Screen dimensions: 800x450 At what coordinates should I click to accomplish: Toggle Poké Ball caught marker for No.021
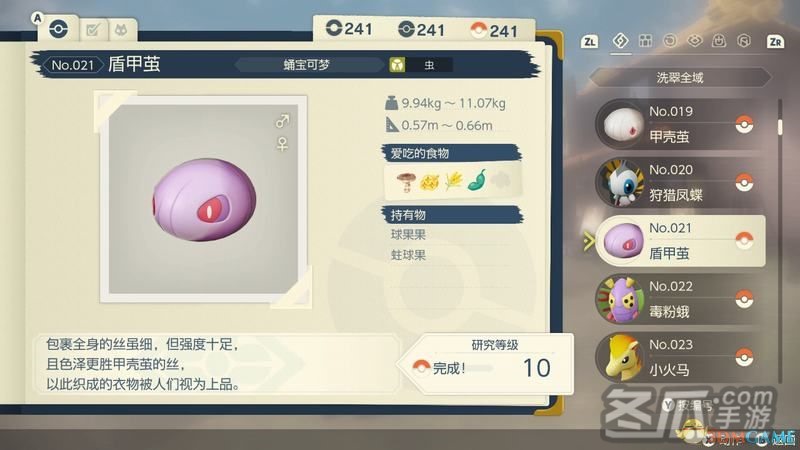click(x=744, y=240)
